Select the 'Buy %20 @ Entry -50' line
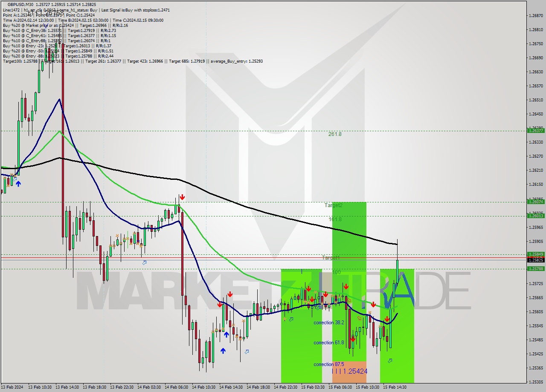 (57, 51)
